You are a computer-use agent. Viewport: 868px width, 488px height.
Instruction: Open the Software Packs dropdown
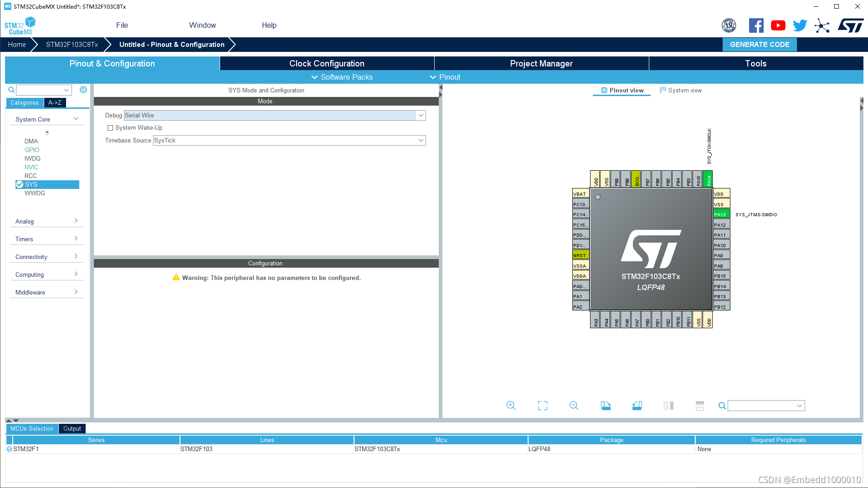click(x=342, y=77)
